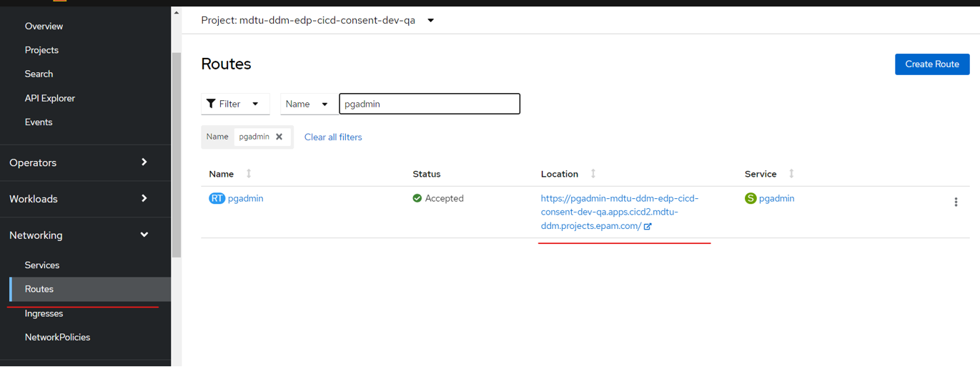Click the green S service badge

point(751,198)
